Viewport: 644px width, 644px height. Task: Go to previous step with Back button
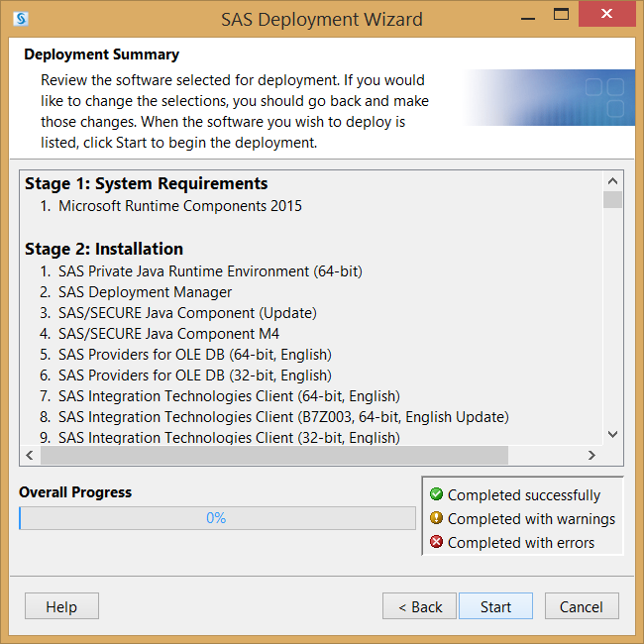[x=419, y=606]
